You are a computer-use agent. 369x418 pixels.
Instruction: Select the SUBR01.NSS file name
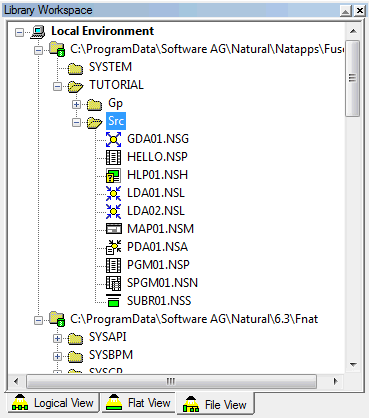(x=159, y=301)
